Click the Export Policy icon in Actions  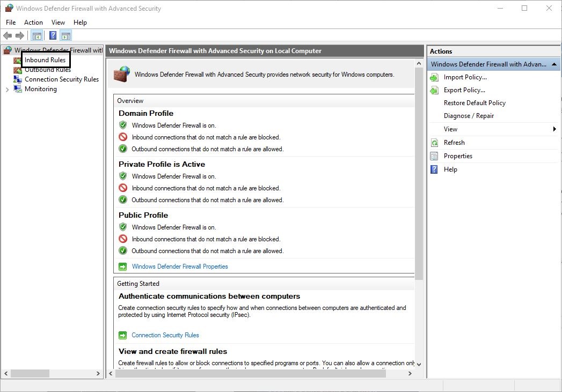coord(434,90)
